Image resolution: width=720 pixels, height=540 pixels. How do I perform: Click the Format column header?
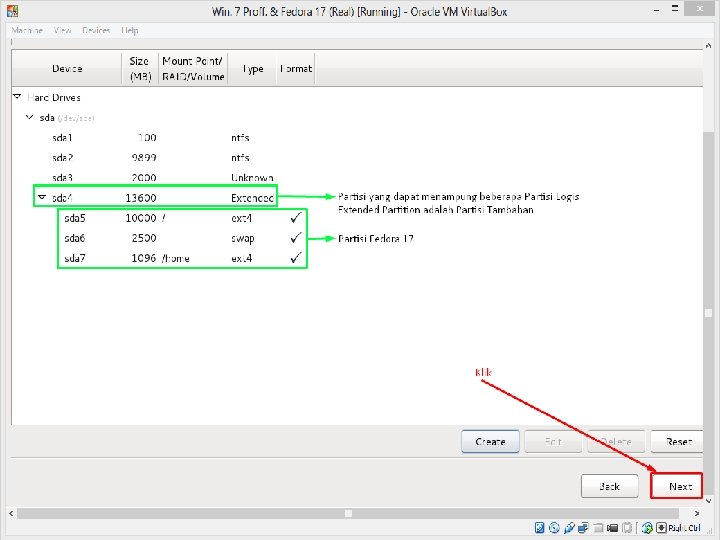[x=296, y=68]
